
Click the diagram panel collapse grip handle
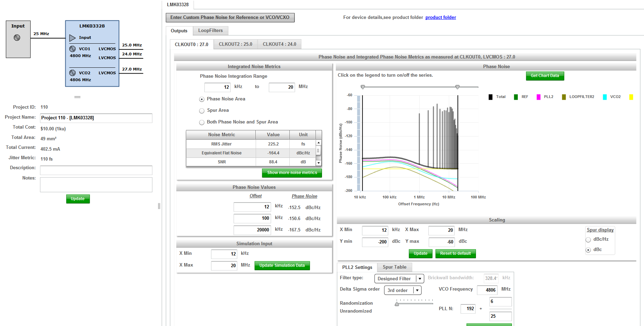(77, 97)
